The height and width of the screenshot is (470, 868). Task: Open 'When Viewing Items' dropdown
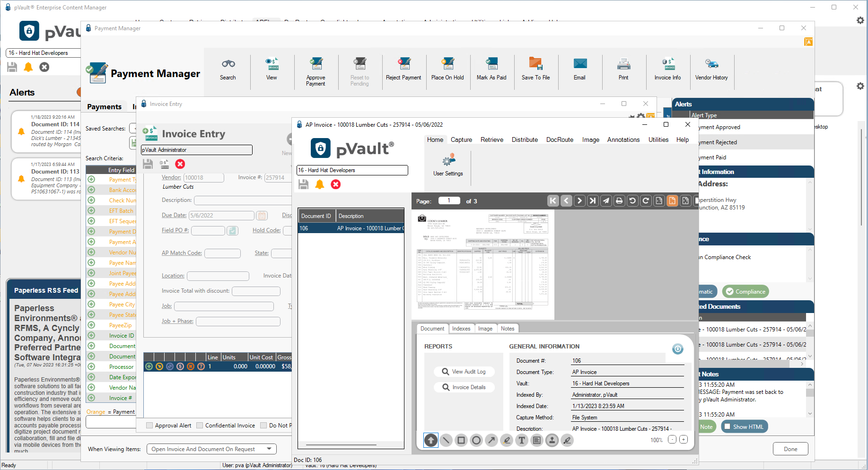(x=211, y=449)
